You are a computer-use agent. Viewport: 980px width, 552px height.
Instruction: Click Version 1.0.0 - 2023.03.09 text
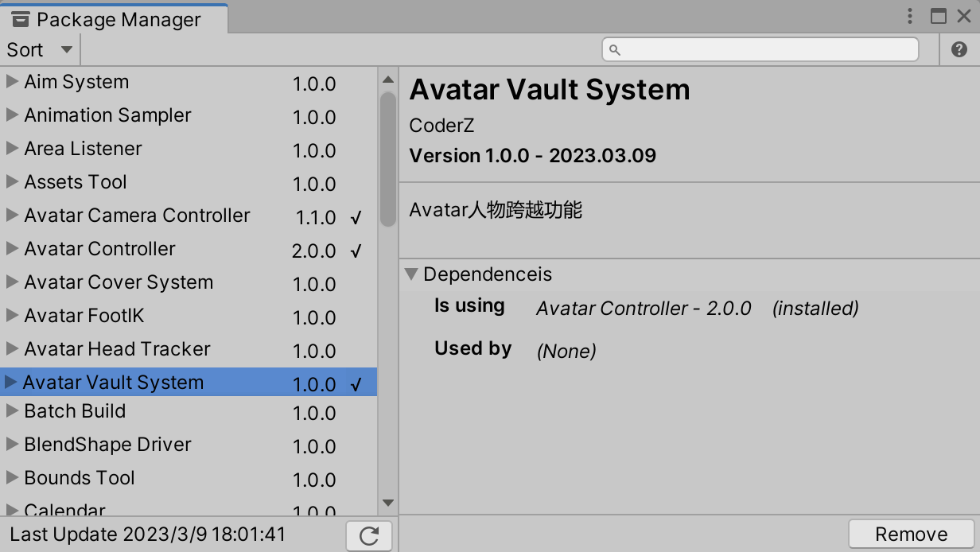point(533,155)
